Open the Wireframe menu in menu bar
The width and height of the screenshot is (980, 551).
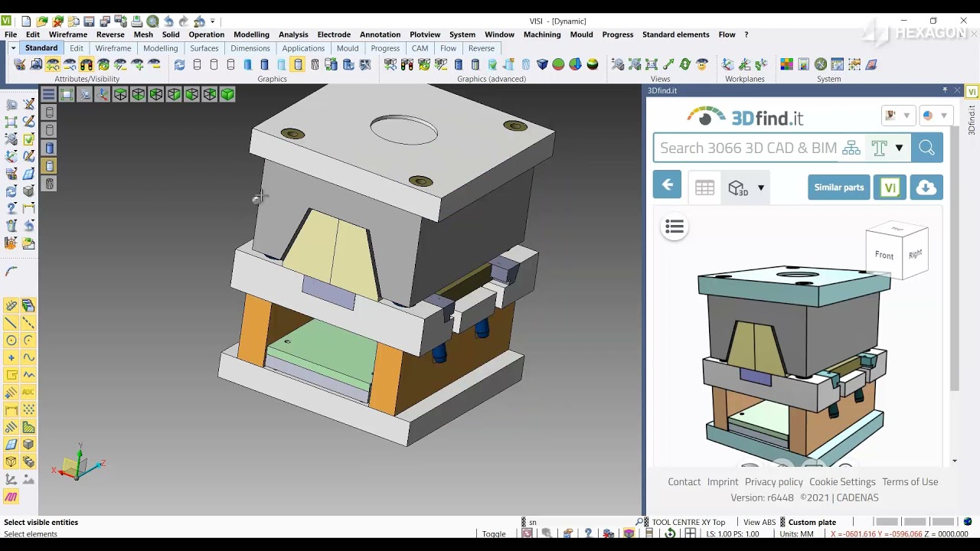tap(68, 34)
